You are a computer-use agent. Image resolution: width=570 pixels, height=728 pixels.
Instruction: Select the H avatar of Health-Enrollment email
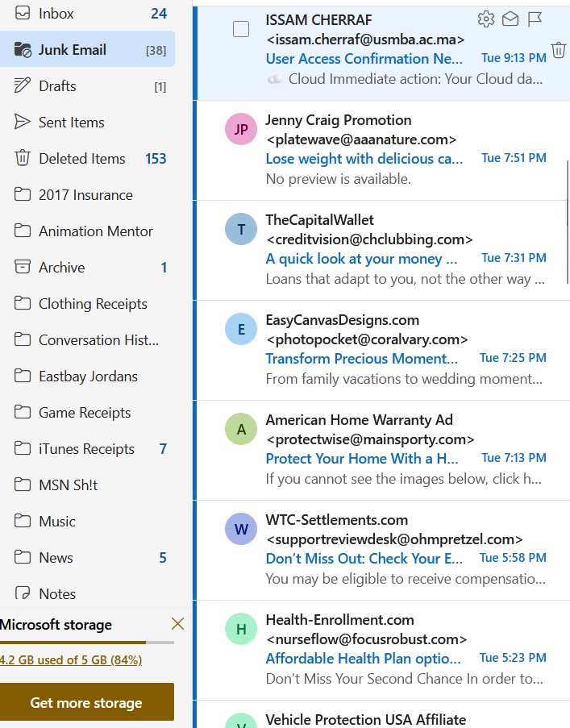coord(241,629)
